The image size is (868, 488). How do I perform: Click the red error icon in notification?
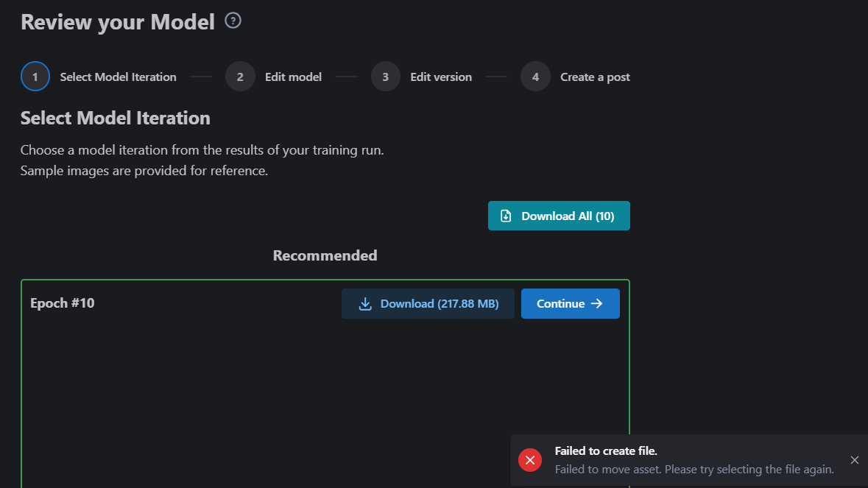coord(529,460)
